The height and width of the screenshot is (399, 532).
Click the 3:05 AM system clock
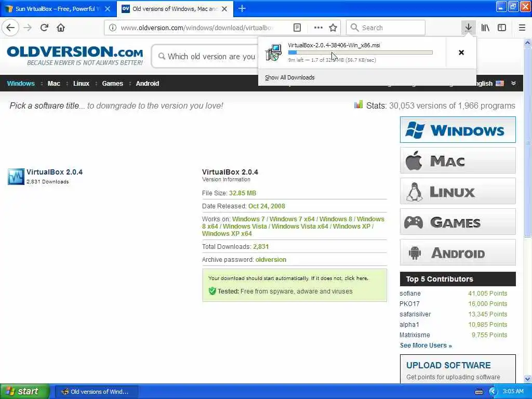point(513,391)
